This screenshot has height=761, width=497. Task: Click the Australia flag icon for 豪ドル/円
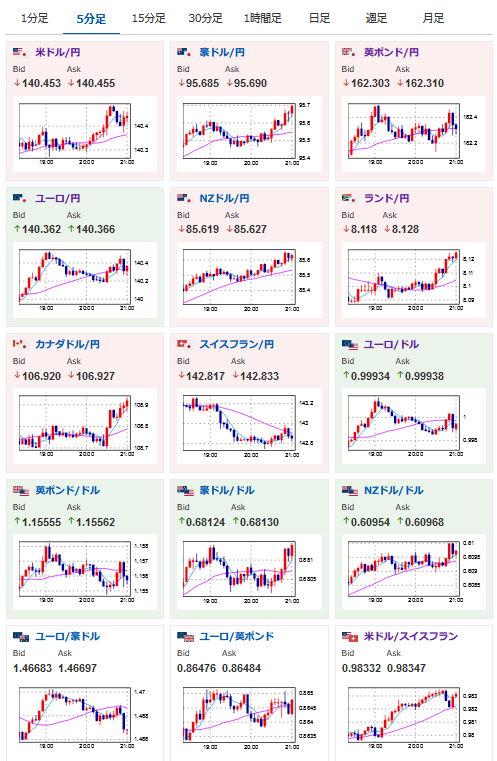coord(184,52)
